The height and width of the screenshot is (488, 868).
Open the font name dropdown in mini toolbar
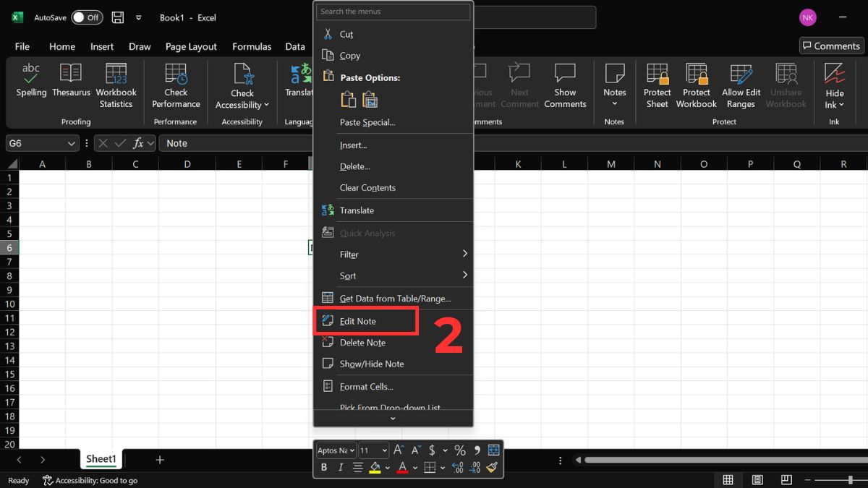pyautogui.click(x=335, y=450)
